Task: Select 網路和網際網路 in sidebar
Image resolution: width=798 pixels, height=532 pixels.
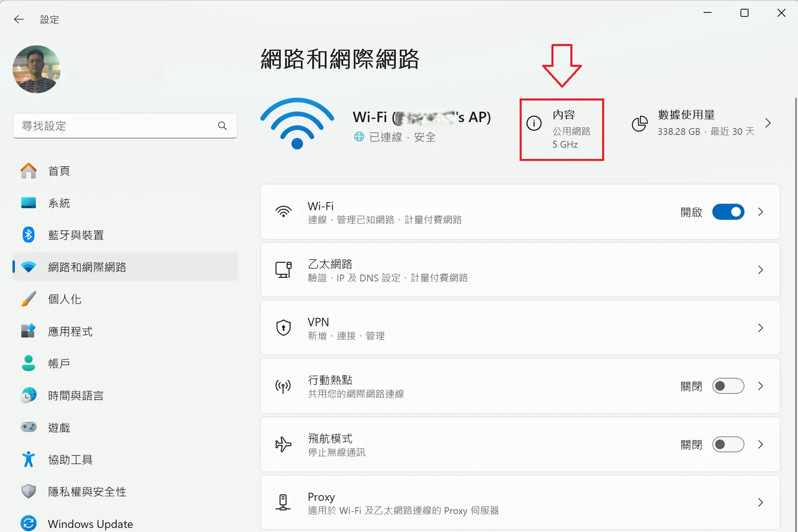Action: tap(125, 267)
